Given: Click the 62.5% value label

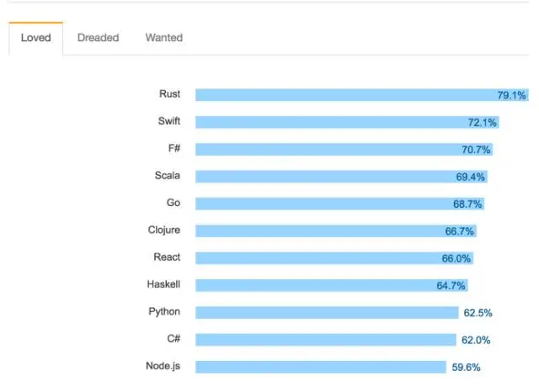Looking at the screenshot, I should (478, 313).
